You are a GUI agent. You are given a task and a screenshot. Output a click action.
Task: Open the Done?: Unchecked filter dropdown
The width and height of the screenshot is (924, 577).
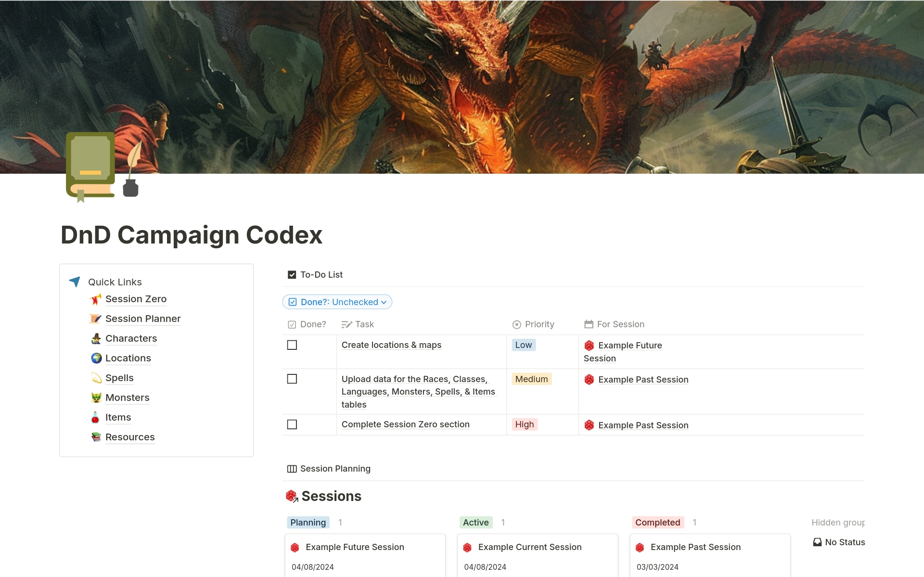click(x=337, y=302)
